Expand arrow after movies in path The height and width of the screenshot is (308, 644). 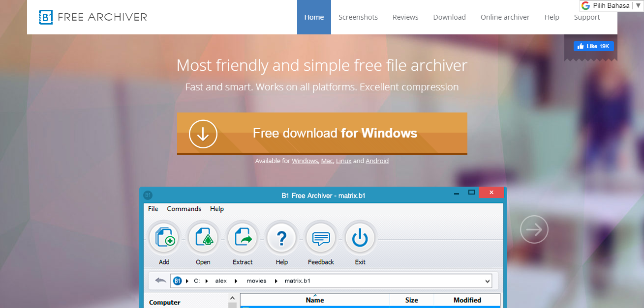(276, 281)
